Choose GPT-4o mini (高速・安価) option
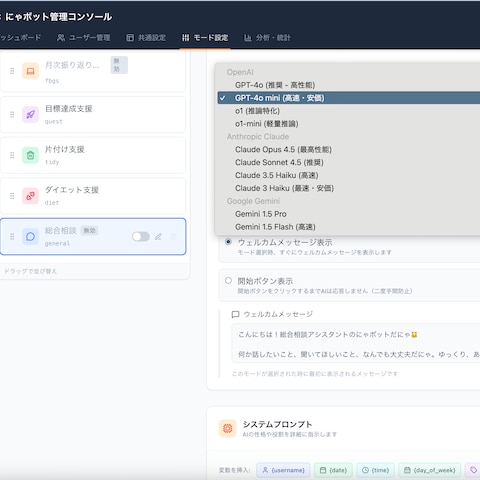The width and height of the screenshot is (480, 480). (x=349, y=98)
